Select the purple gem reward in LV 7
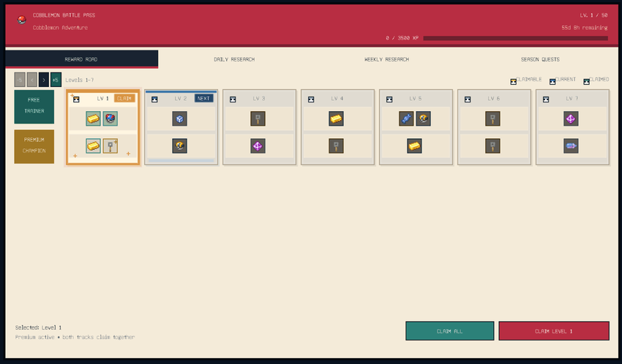This screenshot has height=364, width=622. coord(571,118)
